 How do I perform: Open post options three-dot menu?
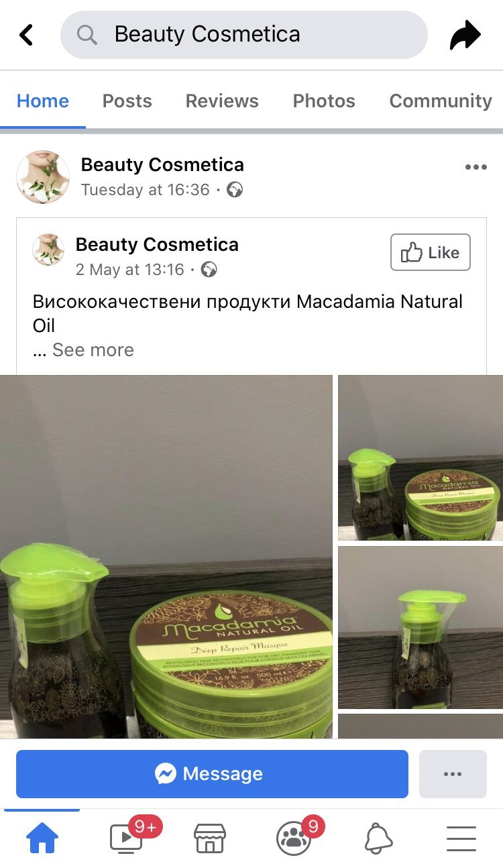pos(476,167)
